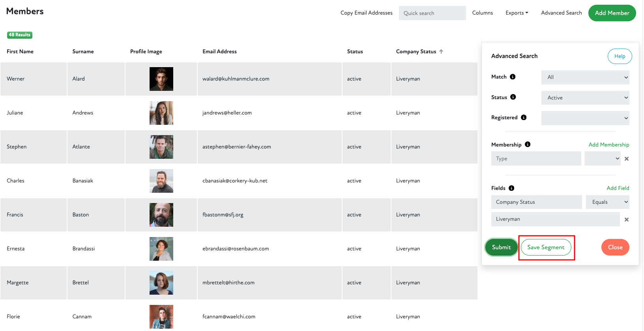Submit the advanced search
The width and height of the screenshot is (644, 331).
pyautogui.click(x=501, y=247)
